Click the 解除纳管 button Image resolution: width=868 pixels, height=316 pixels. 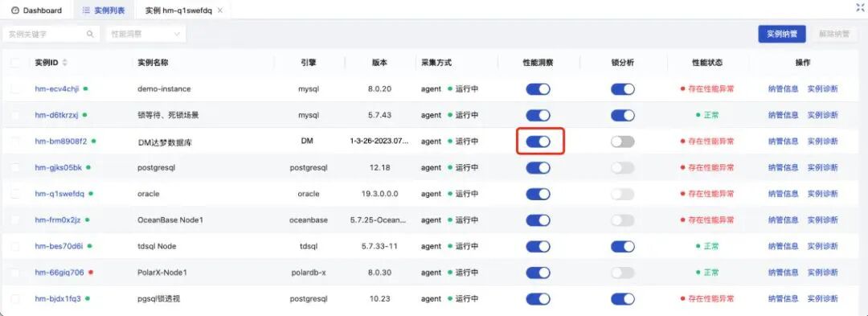tap(834, 34)
